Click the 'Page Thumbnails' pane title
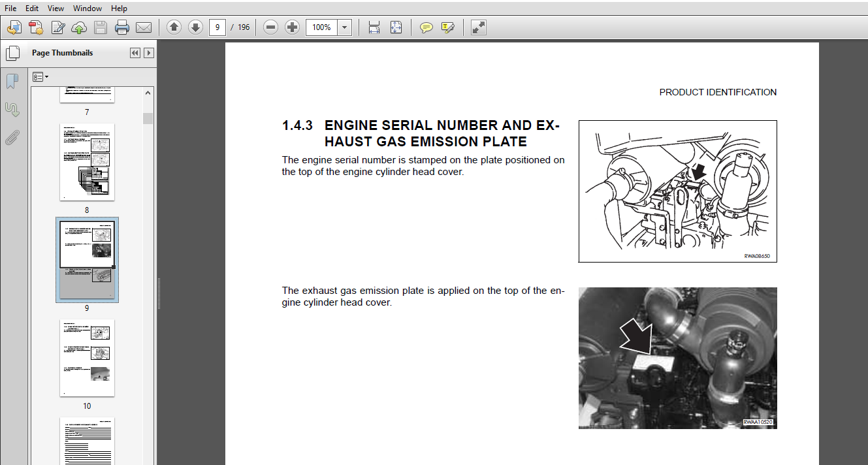This screenshot has width=868, height=465. click(x=63, y=53)
